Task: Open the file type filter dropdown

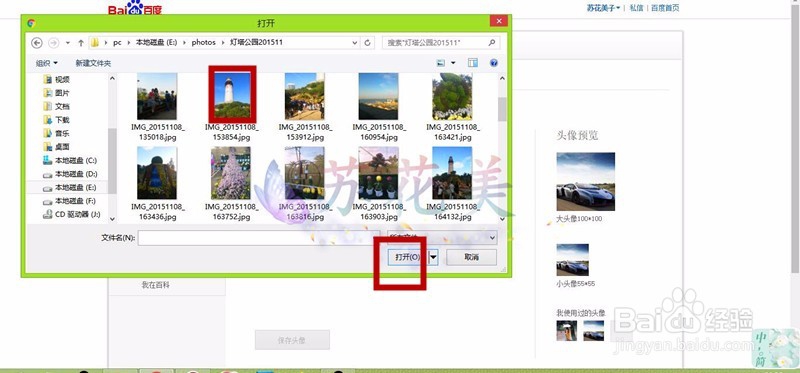Action: [x=442, y=238]
